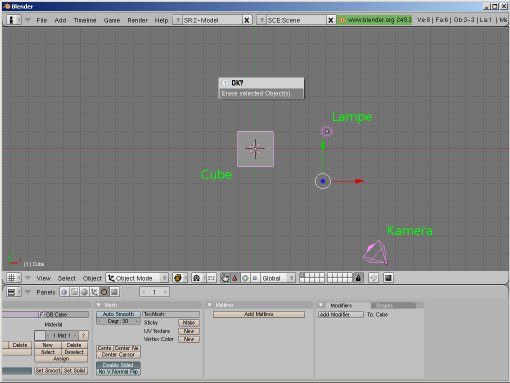Click the Center Cursor button
The height and width of the screenshot is (383, 510).
(118, 355)
